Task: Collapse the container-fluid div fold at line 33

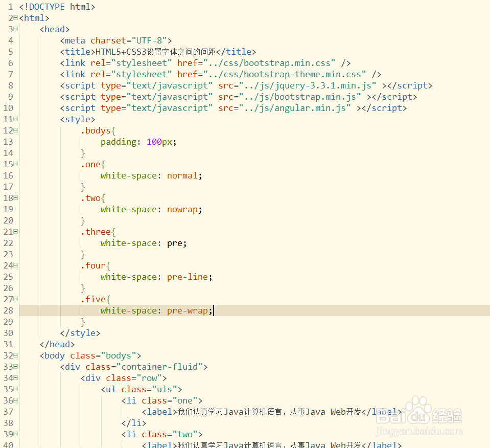Action: [x=16, y=367]
